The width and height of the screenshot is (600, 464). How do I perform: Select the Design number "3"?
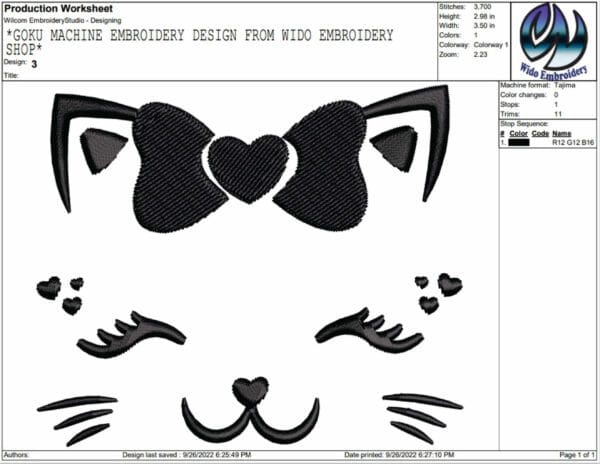[34, 64]
